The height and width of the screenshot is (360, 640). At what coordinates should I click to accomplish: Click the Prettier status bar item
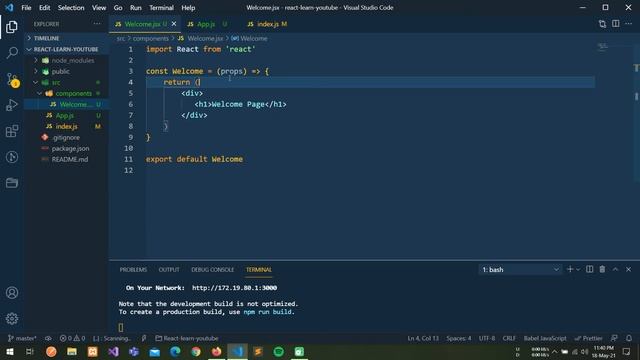(x=588, y=338)
